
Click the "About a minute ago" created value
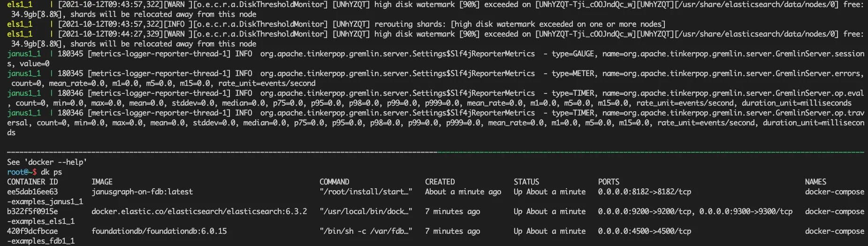pyautogui.click(x=463, y=192)
